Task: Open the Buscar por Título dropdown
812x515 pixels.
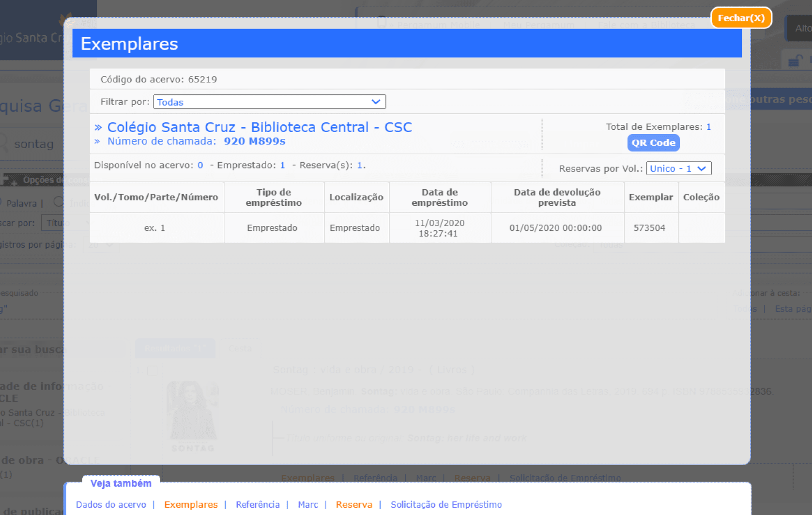Action: pos(66,223)
